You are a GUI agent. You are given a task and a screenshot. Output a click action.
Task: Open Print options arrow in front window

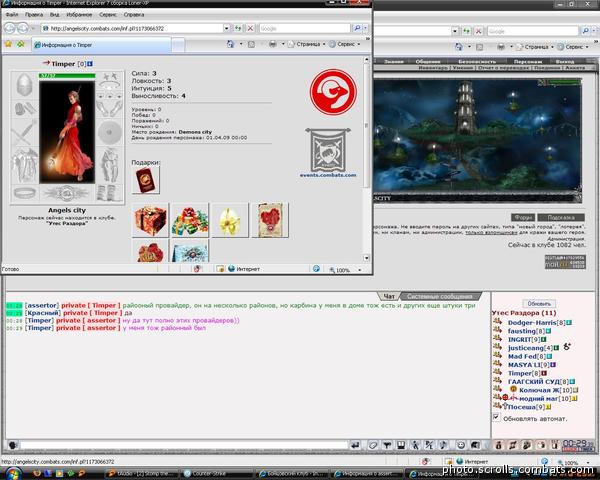click(x=283, y=44)
